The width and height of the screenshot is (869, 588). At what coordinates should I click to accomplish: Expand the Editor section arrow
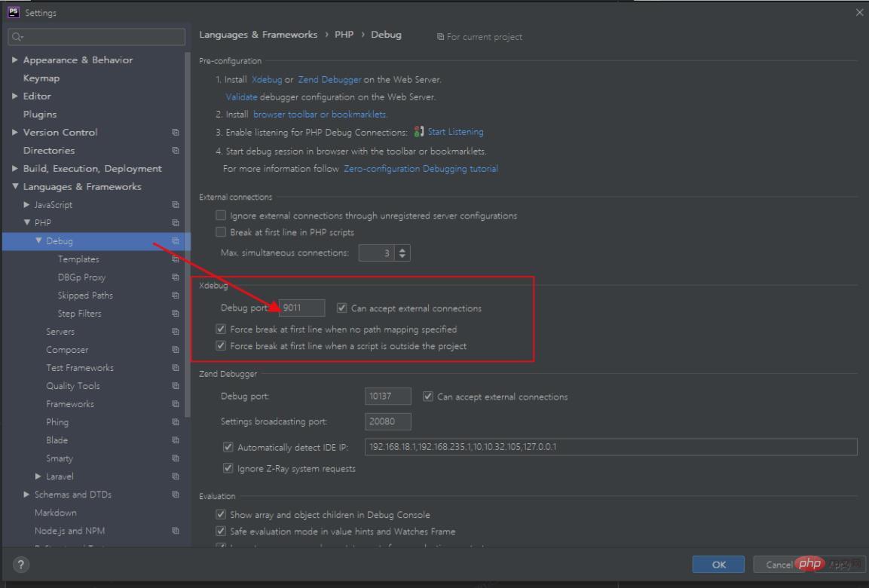pos(15,96)
